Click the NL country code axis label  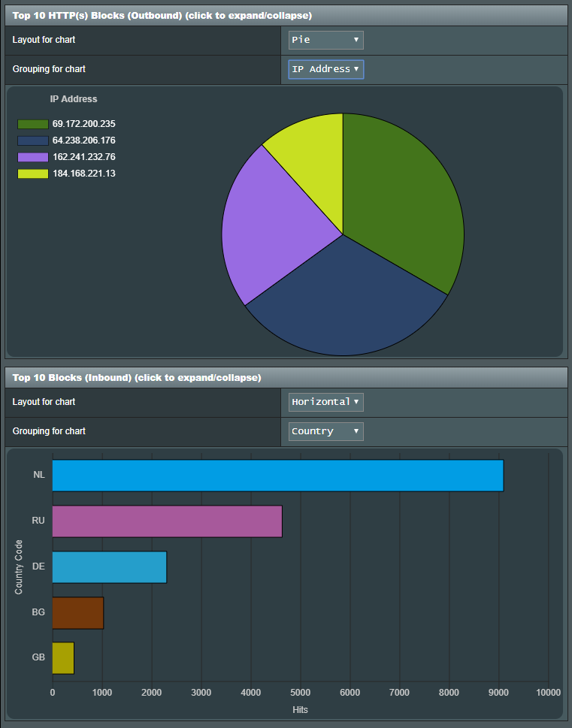click(x=39, y=475)
